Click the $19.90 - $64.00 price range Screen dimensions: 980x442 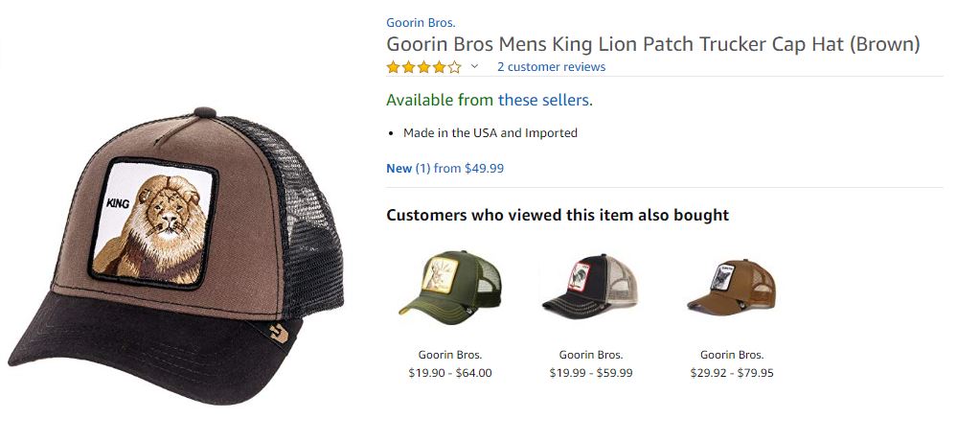click(449, 373)
